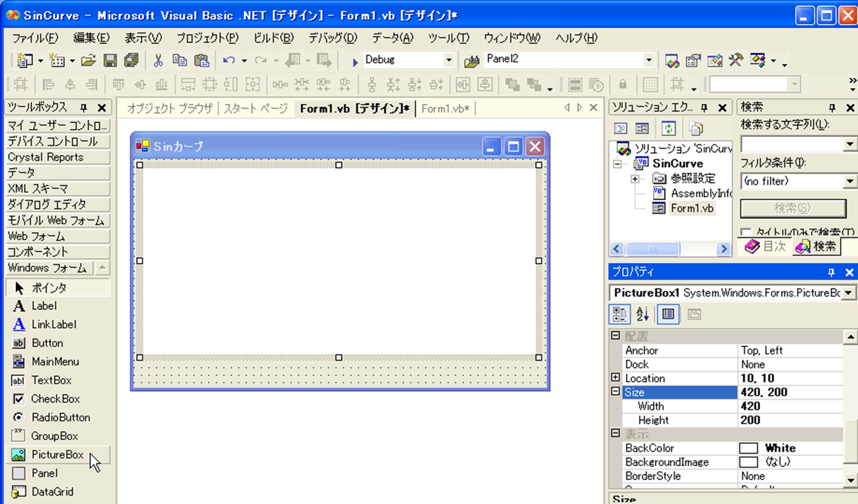Select the CheckBox control in toolbox
858x504 pixels.
[x=55, y=399]
